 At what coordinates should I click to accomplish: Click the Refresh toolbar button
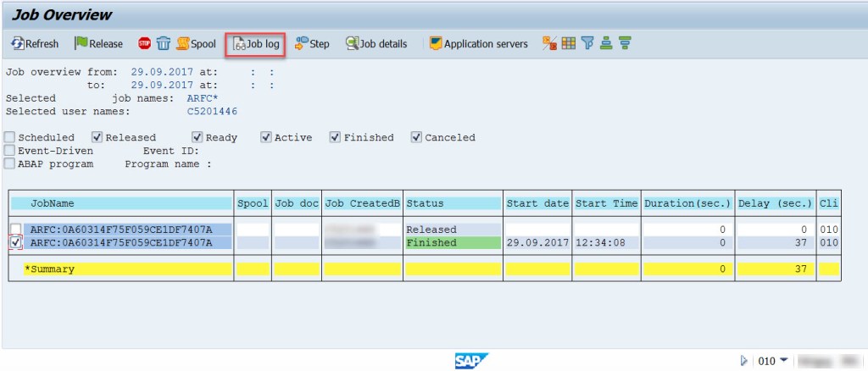(x=35, y=44)
